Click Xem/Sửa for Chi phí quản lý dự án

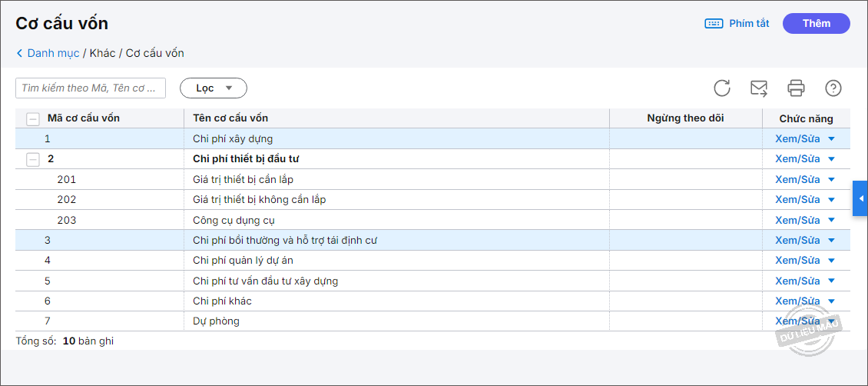coord(797,261)
